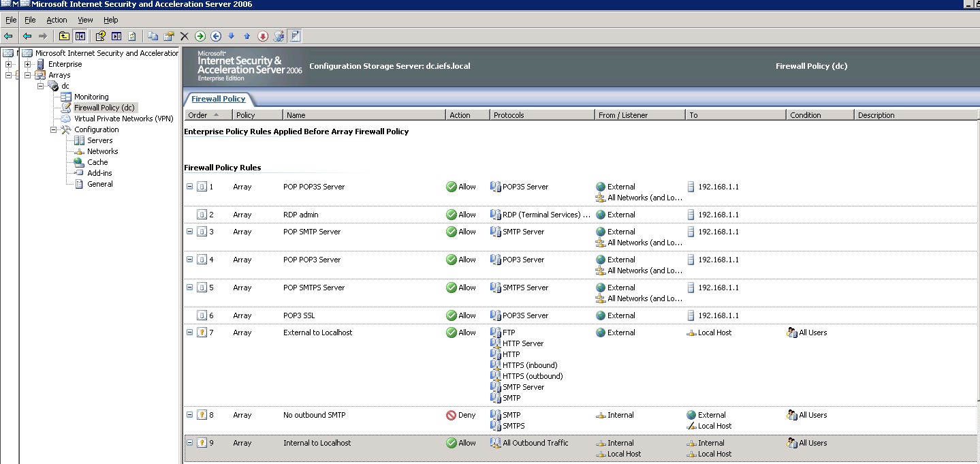This screenshot has height=464, width=980.
Task: Open the View menu
Action: coord(85,20)
